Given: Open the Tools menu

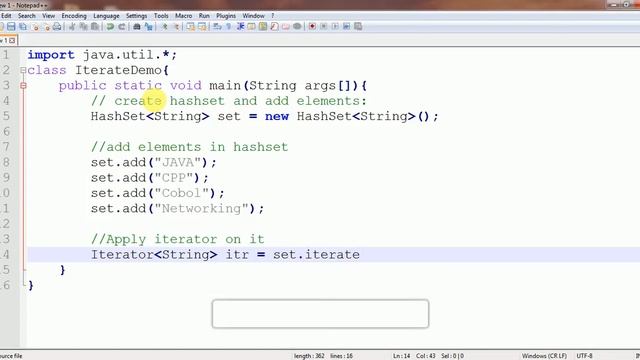Looking at the screenshot, I should 161,16.
